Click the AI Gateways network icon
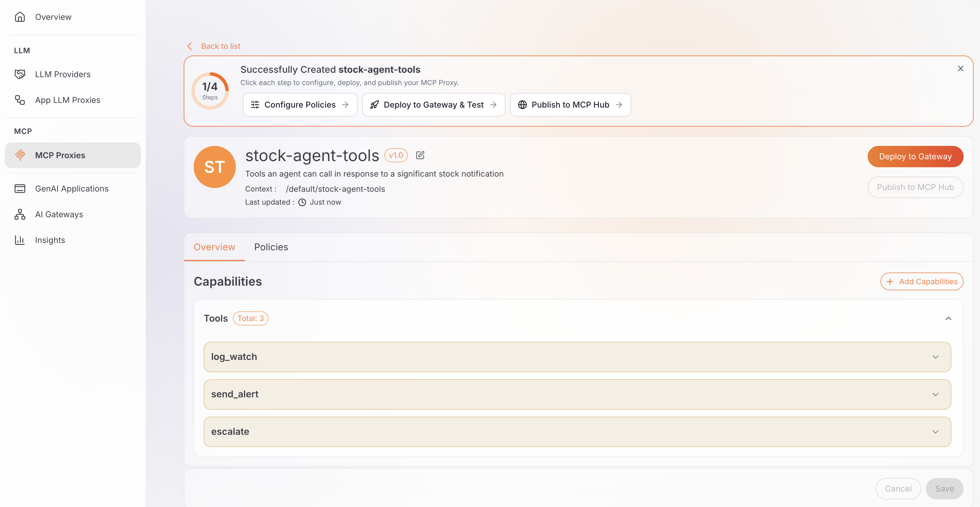The image size is (980, 507). [x=20, y=214]
